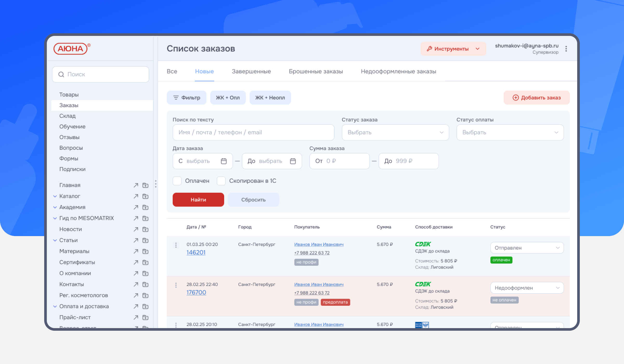The width and height of the screenshot is (624, 364).
Task: Toggle the ЖК + Опл quick filter
Action: (228, 98)
